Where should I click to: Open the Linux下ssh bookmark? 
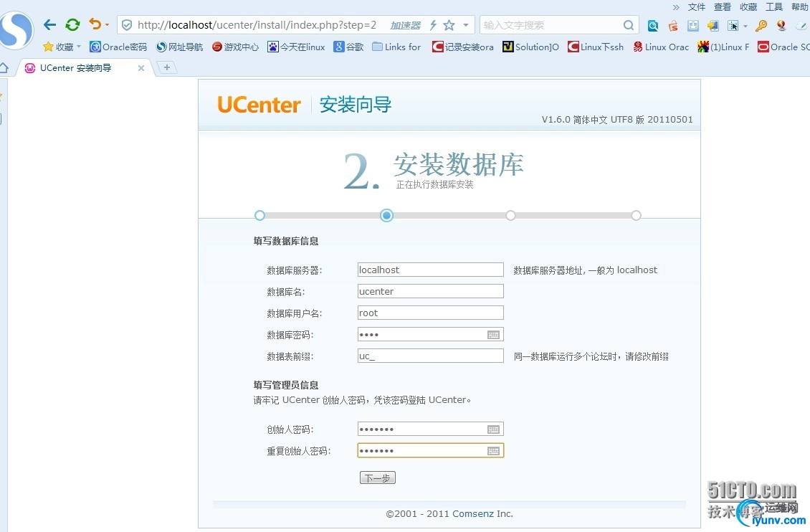[x=596, y=47]
